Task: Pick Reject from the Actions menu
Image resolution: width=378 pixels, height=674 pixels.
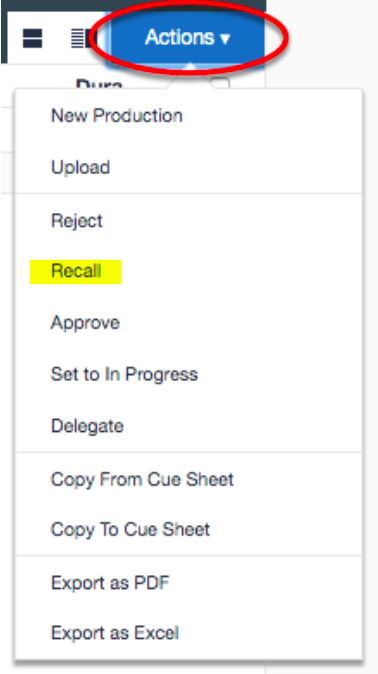Action: 77,221
